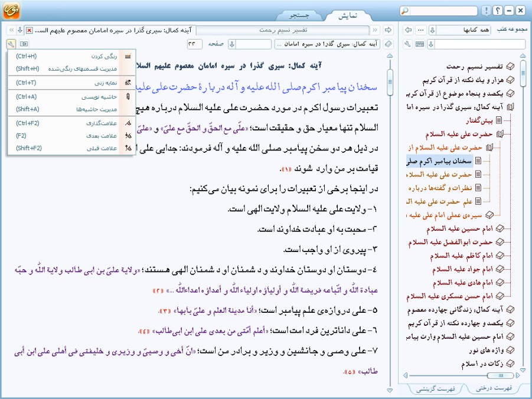532x399 pixels.
Task: Click the book icon of تفسیر نسیم رحمت
Action: tap(510, 67)
